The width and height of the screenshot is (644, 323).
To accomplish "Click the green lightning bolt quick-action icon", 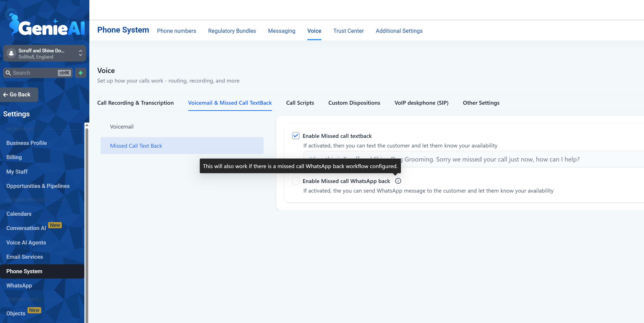I will (80, 73).
